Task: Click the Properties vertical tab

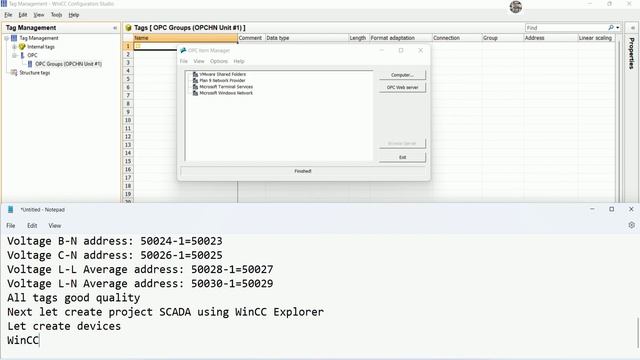Action: pyautogui.click(x=631, y=53)
